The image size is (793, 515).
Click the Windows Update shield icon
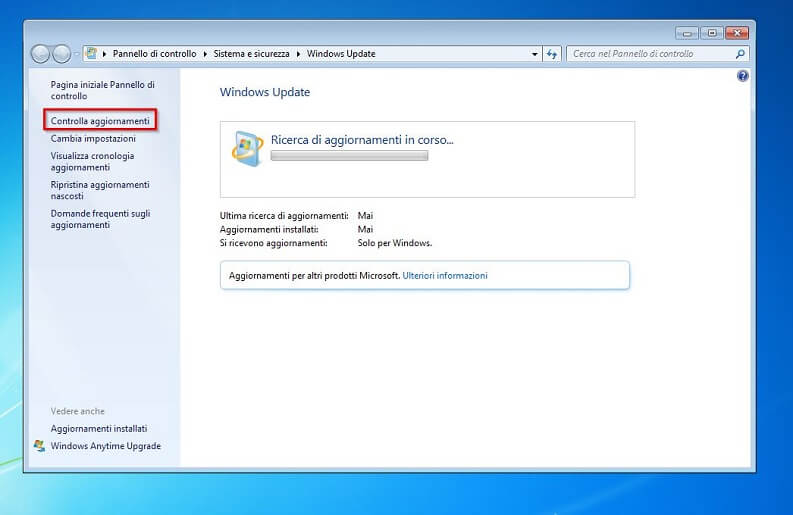247,148
